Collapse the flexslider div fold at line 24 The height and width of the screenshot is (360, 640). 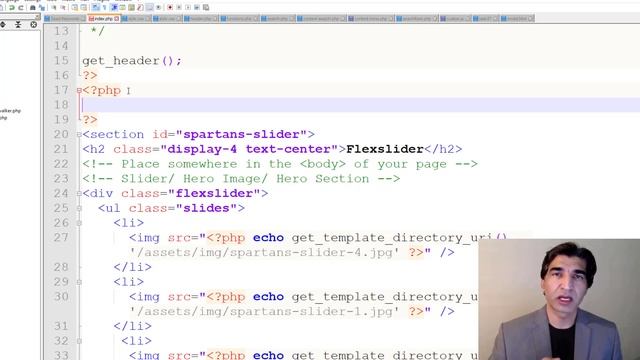79,193
